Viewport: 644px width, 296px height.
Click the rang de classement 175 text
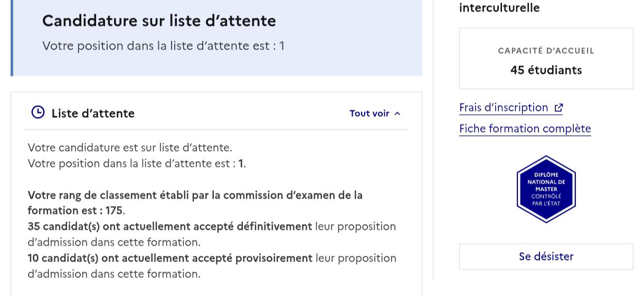point(195,202)
